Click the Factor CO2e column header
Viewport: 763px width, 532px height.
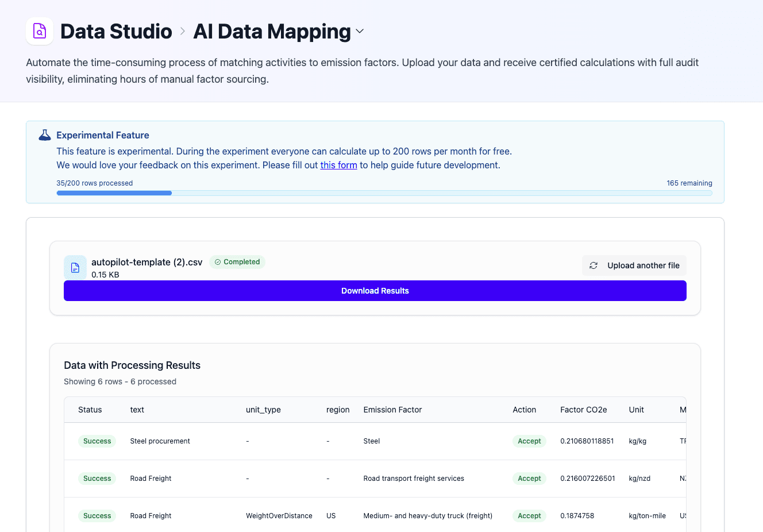pos(583,410)
